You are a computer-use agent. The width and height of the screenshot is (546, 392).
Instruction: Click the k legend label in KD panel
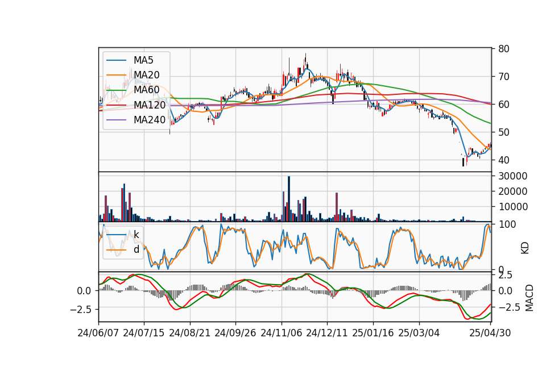pos(136,235)
